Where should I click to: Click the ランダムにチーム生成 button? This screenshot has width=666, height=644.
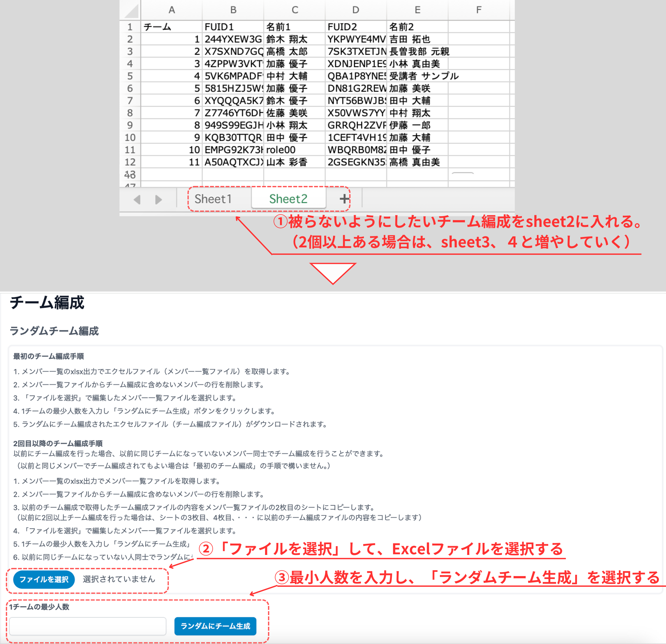tap(217, 626)
